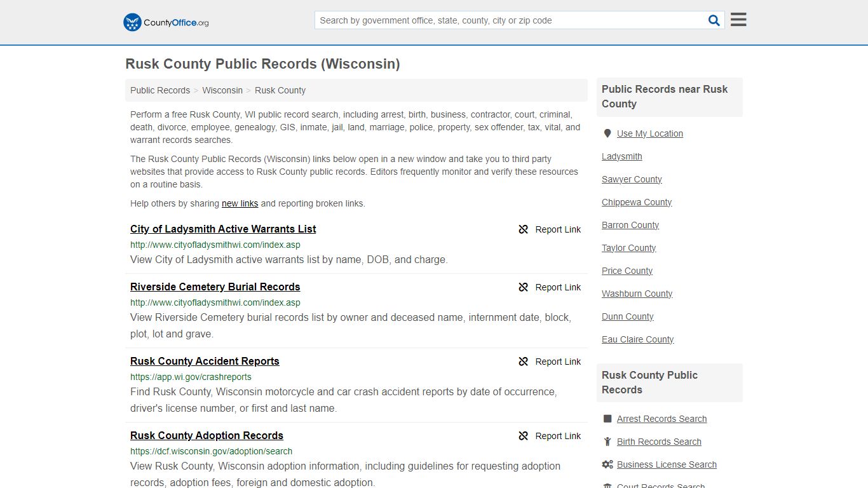This screenshot has width=868, height=488.
Task: Click the sidebar 'Rusk County Public Records' heading
Action: point(649,383)
